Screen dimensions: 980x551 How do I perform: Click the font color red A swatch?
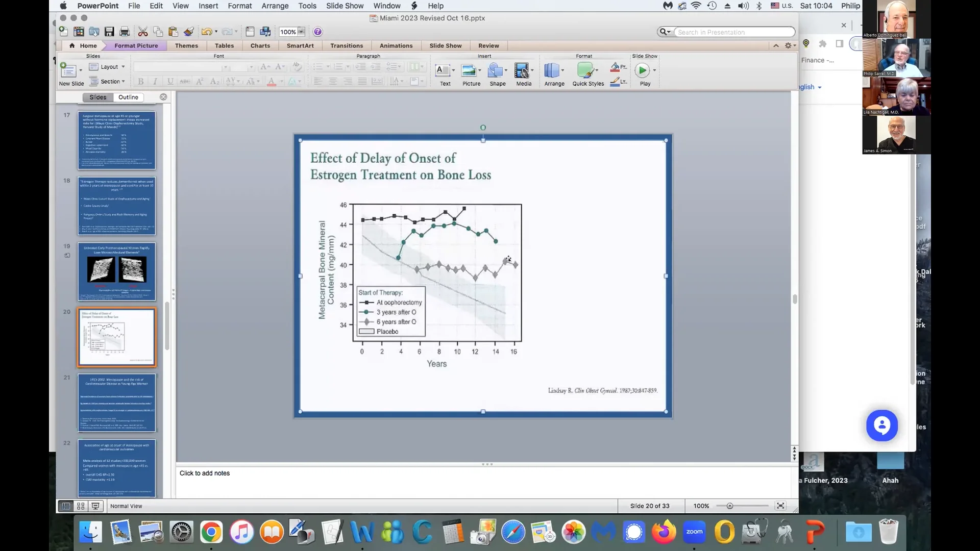(272, 82)
